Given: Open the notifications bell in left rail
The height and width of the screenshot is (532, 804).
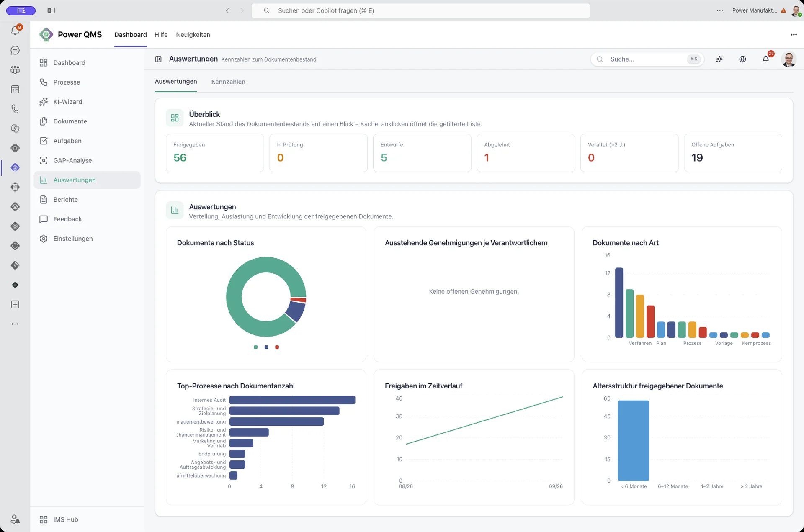Looking at the screenshot, I should 15,30.
